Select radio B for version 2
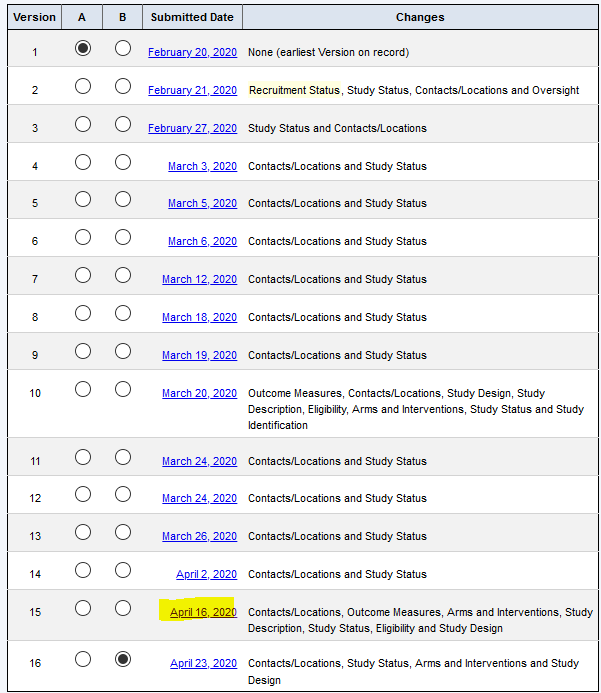Screen dimensions: 601x693 [122, 86]
